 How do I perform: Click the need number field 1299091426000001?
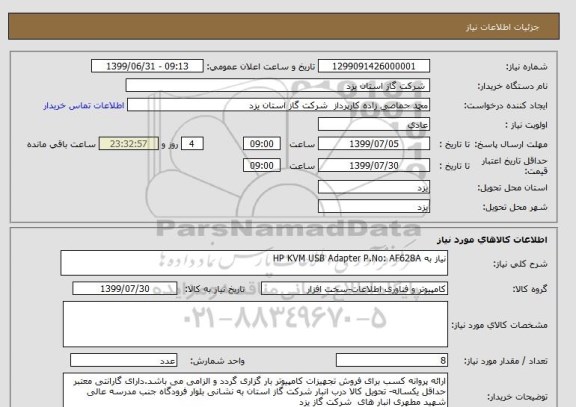374,66
